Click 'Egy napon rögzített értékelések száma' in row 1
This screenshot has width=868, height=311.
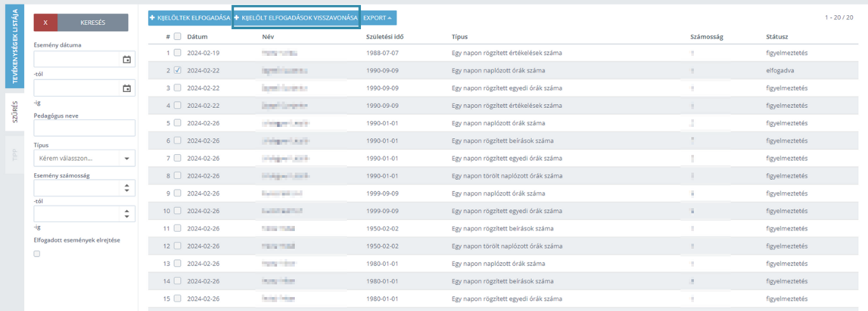point(506,53)
